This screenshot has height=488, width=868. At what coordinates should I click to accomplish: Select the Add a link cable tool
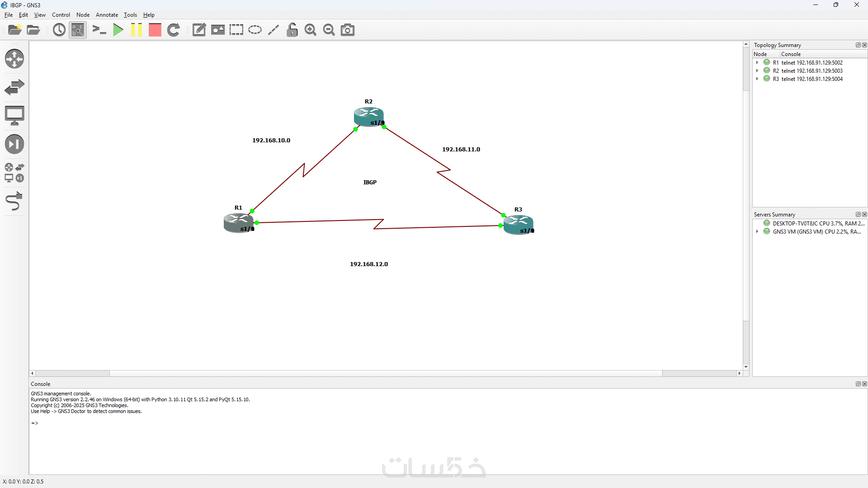[x=14, y=202]
